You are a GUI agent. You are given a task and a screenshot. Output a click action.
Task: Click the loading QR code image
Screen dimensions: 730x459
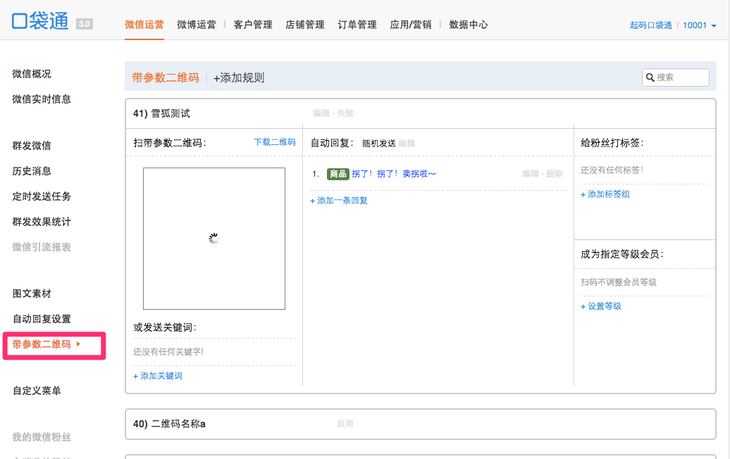pyautogui.click(x=214, y=239)
